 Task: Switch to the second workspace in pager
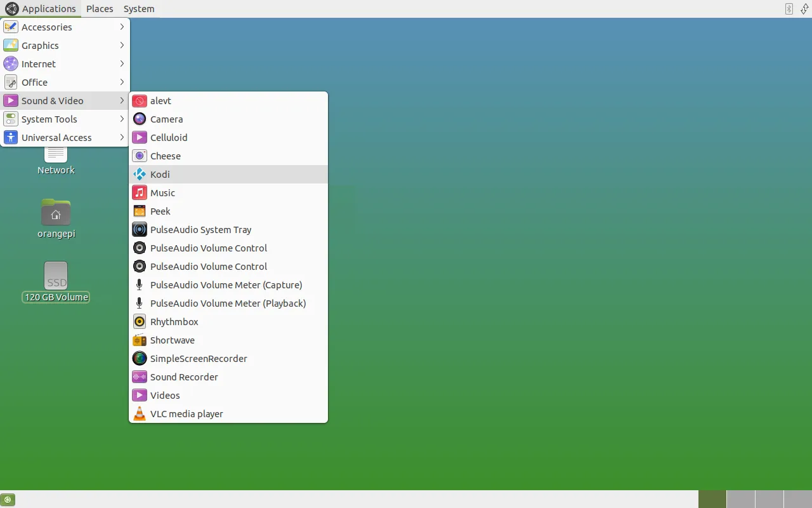click(740, 499)
